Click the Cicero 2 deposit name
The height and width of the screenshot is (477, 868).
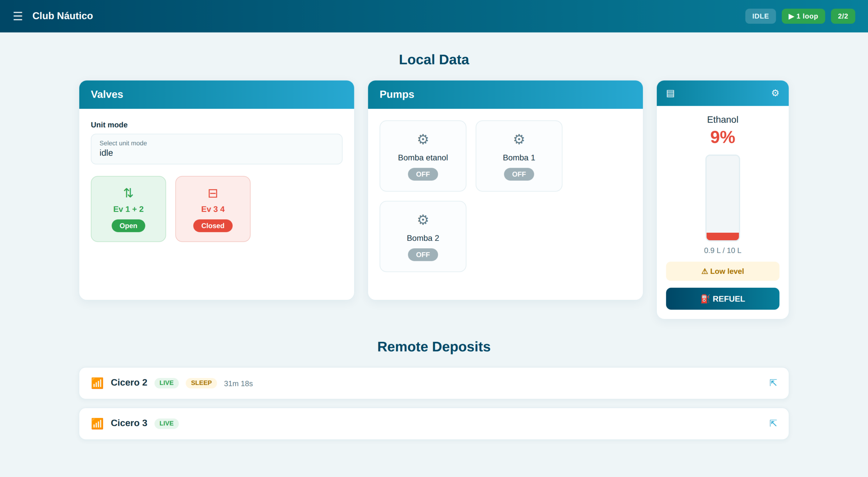(129, 383)
